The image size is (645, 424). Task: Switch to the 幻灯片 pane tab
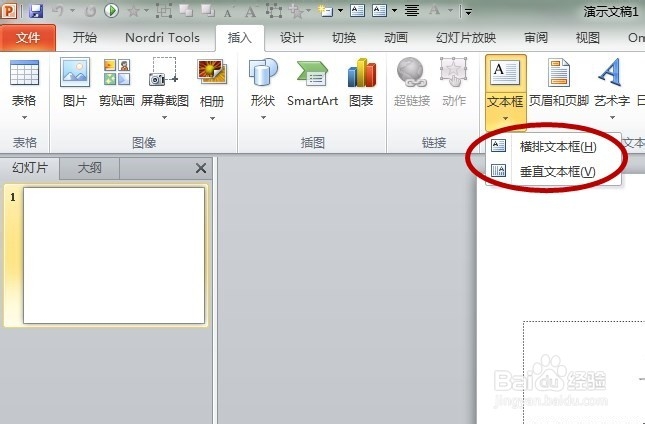(30, 168)
